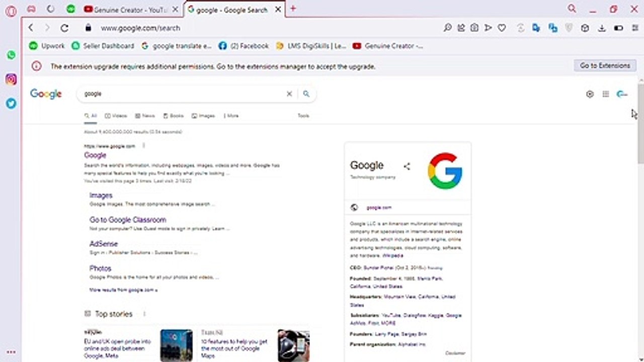Add page to bookmarks with heart icon
The width and height of the screenshot is (644, 362).
[502, 28]
